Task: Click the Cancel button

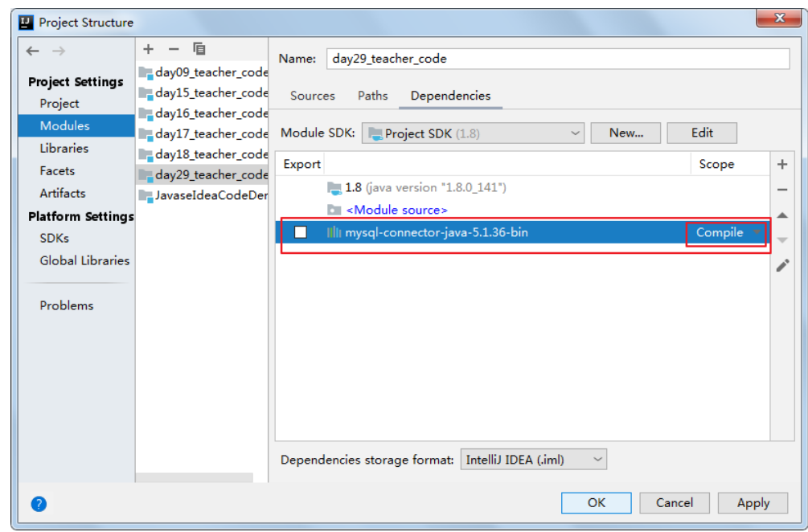Action: click(675, 502)
